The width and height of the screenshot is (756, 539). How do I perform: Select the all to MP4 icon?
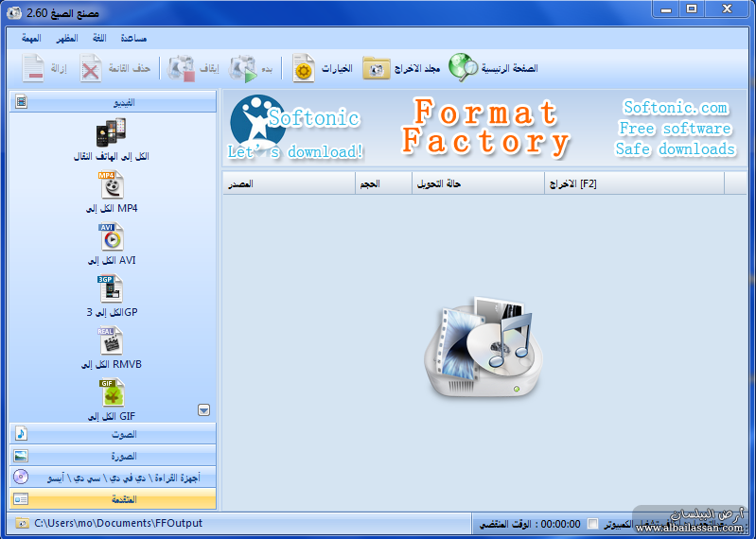point(112,184)
